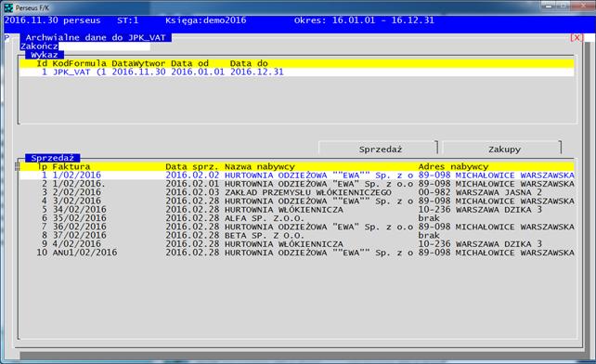The width and height of the screenshot is (596, 364).
Task: Click the row handle beside Sprzedaż table header
Action: coord(17,166)
